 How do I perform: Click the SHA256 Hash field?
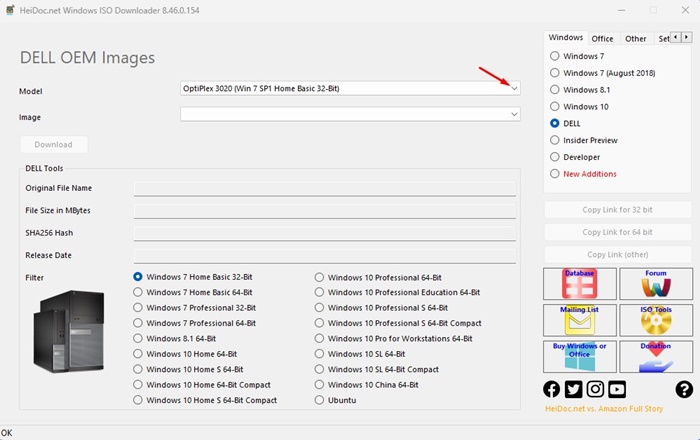(325, 233)
